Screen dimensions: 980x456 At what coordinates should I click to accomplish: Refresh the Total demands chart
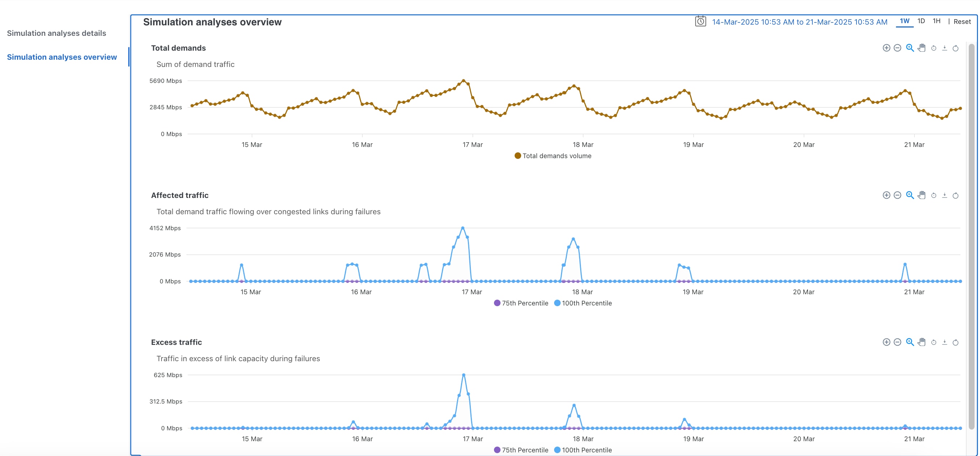tap(955, 48)
